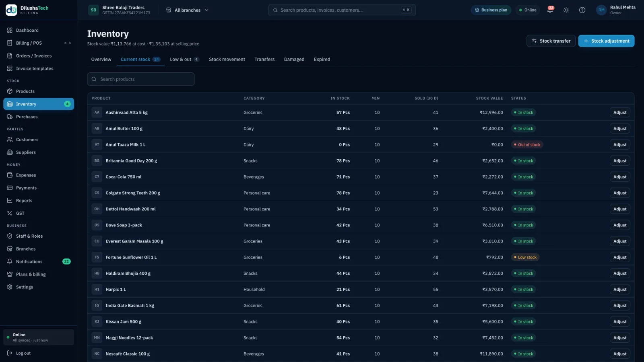Toggle the light/dark theme sun icon
644x362 pixels.
click(x=566, y=10)
